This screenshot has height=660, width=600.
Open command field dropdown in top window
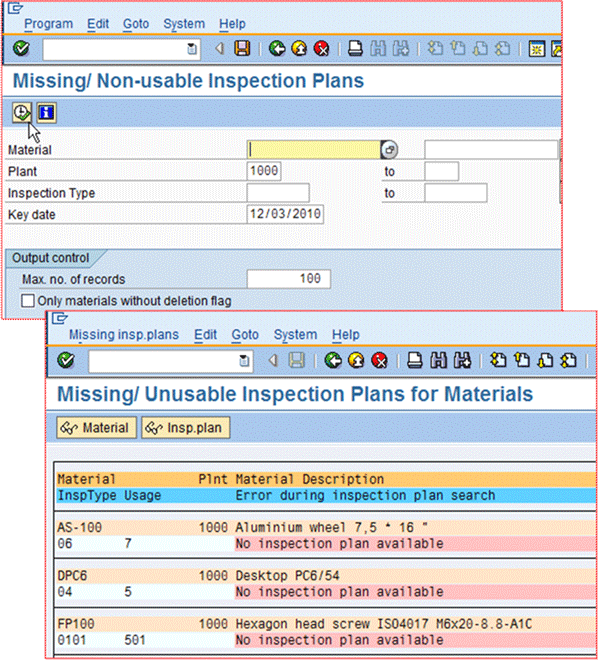(192, 49)
